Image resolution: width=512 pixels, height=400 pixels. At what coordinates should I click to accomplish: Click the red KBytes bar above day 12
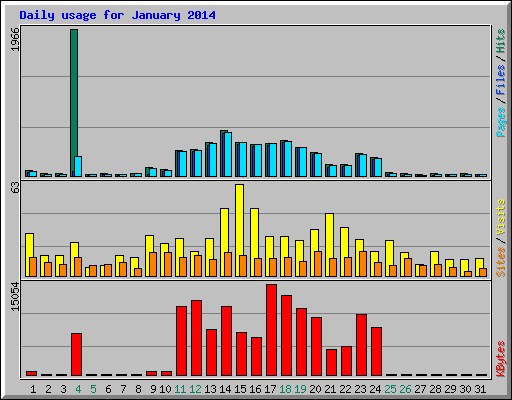(196, 338)
